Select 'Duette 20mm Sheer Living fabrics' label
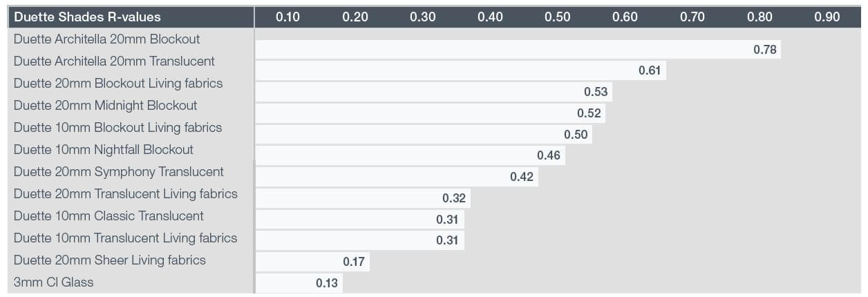 pos(110,260)
